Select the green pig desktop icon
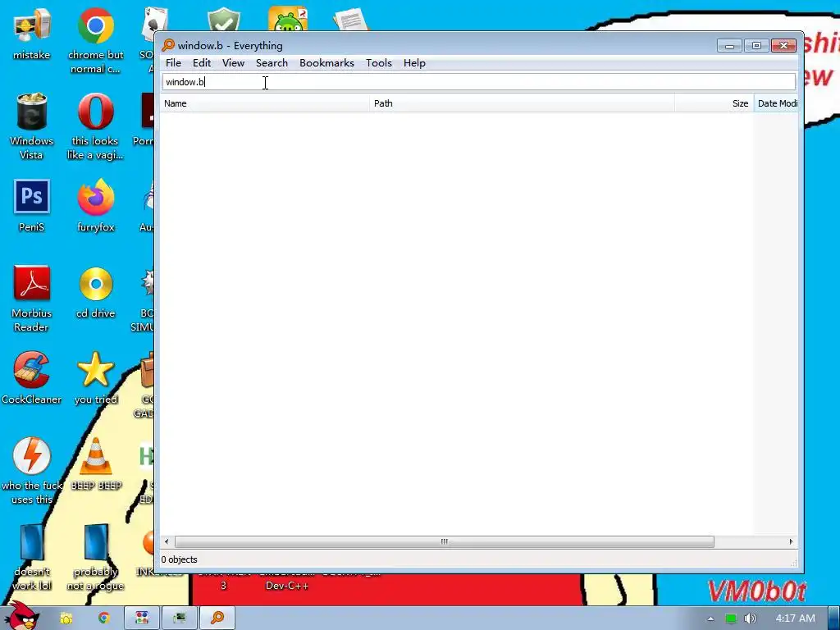Image resolution: width=840 pixels, height=630 pixels. (x=288, y=20)
